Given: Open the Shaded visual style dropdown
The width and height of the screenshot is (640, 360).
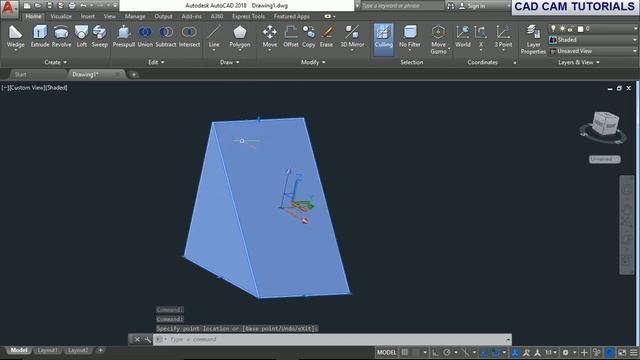Looking at the screenshot, I should [x=593, y=40].
